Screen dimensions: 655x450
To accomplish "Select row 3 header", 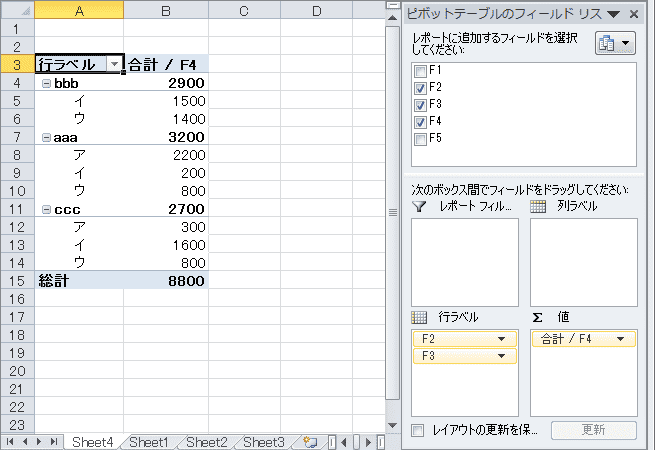I will (17, 64).
